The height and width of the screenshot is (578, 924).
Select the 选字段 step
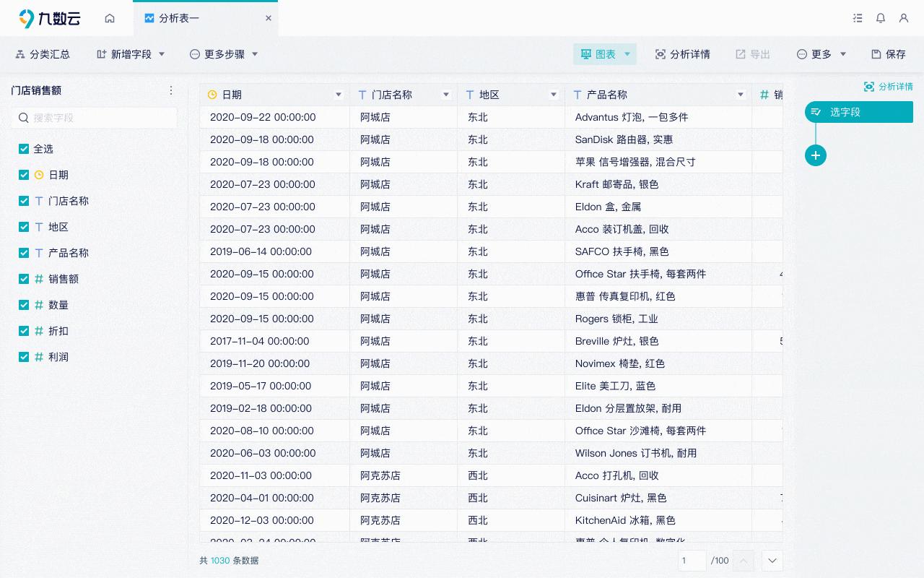click(x=859, y=112)
